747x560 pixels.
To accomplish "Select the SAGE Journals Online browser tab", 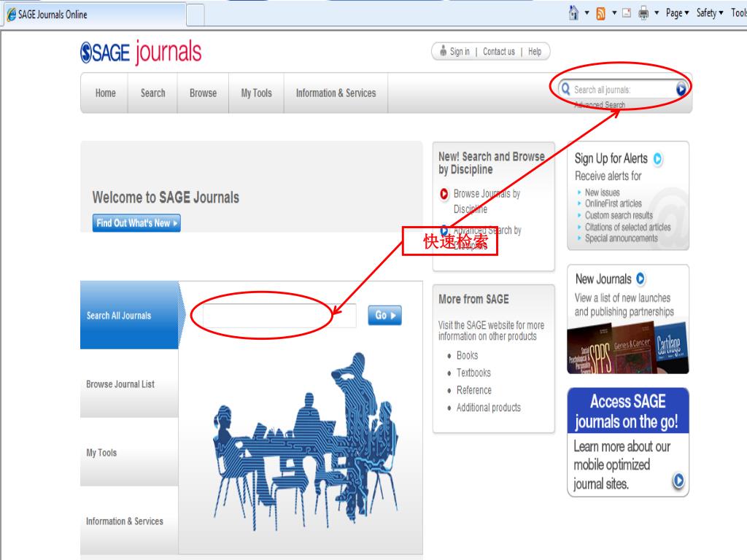I will tap(94, 15).
